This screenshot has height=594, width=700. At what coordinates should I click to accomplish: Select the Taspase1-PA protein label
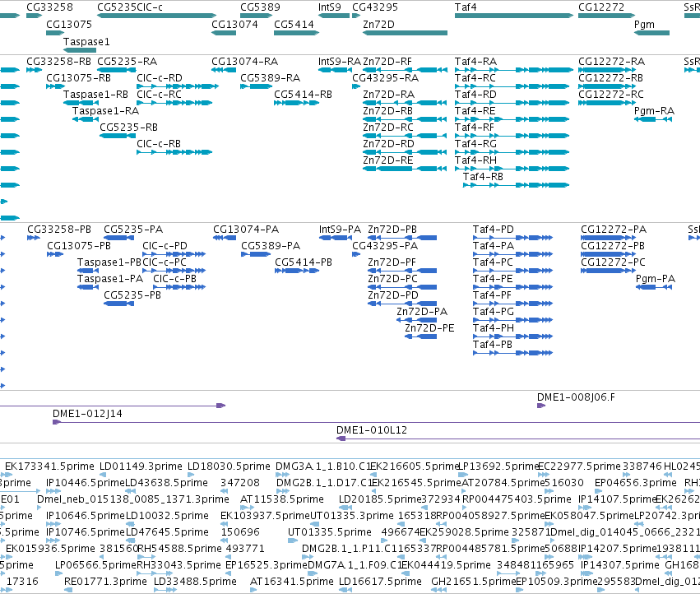[110, 279]
